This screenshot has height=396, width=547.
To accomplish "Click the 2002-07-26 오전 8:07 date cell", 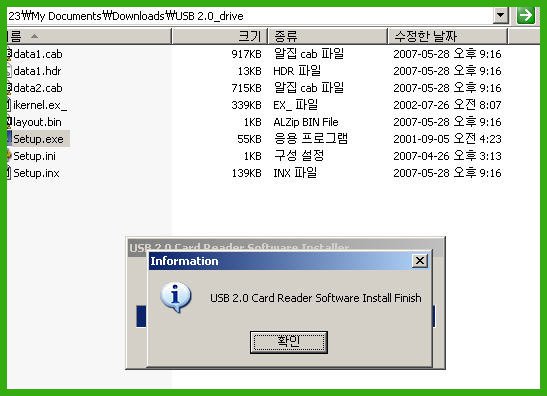I will pos(447,105).
